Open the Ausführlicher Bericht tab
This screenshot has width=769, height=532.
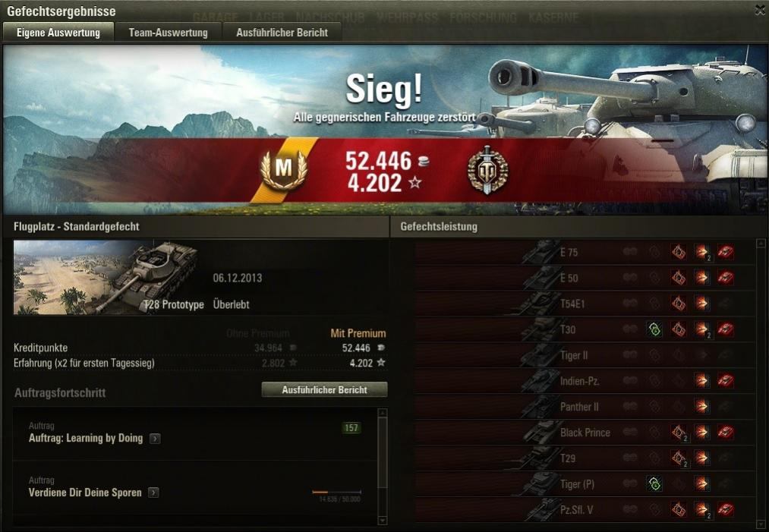pos(282,33)
